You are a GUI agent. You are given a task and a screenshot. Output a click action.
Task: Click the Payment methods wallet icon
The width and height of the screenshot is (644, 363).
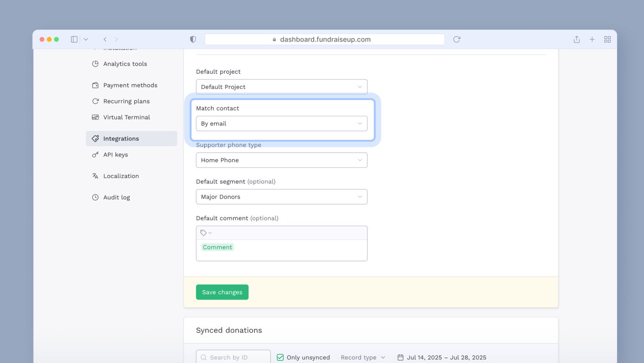click(96, 85)
